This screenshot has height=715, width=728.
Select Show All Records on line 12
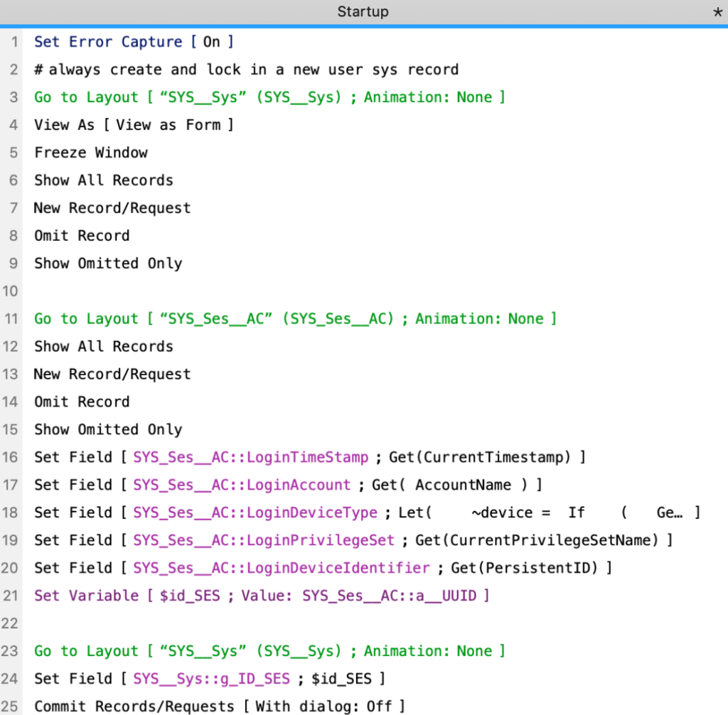coord(104,346)
